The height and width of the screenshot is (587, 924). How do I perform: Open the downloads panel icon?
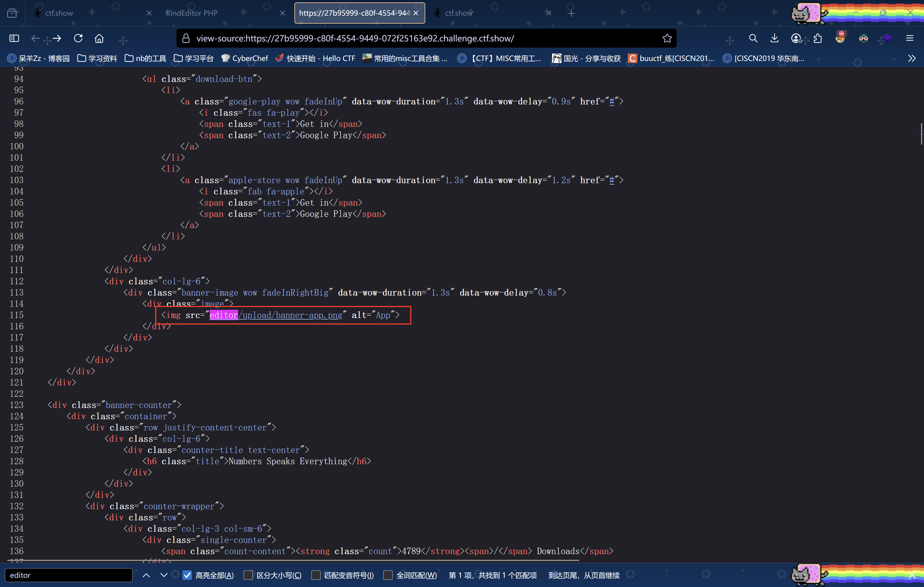[774, 38]
